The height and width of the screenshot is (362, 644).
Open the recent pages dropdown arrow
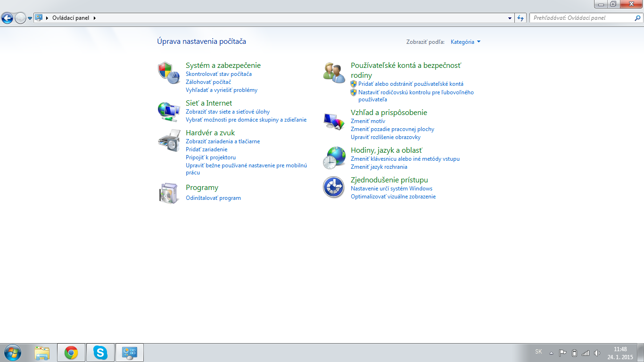[30, 18]
